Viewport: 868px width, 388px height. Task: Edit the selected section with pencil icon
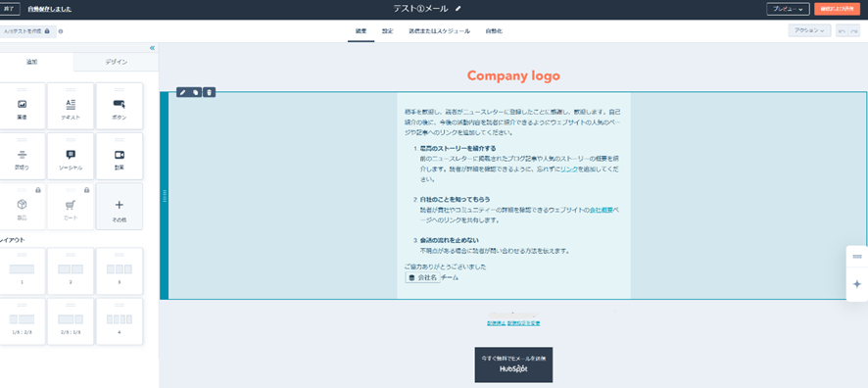click(x=182, y=92)
